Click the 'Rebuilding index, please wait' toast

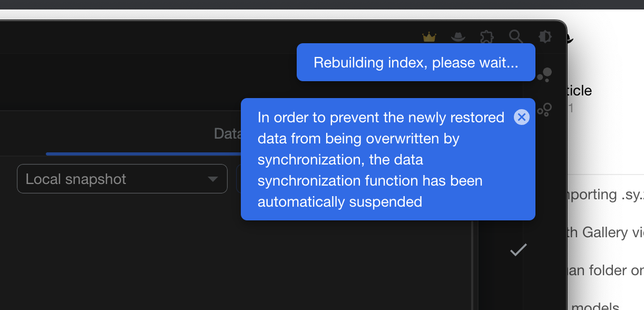[x=415, y=62]
